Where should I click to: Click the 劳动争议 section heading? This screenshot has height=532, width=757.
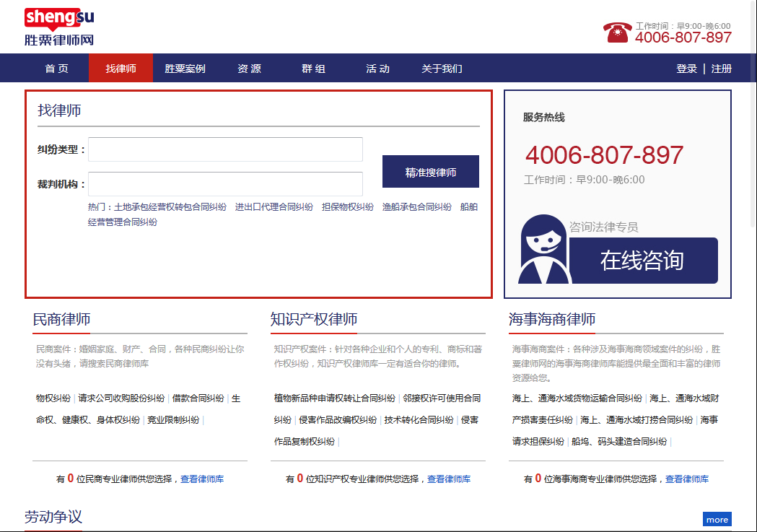[x=53, y=517]
